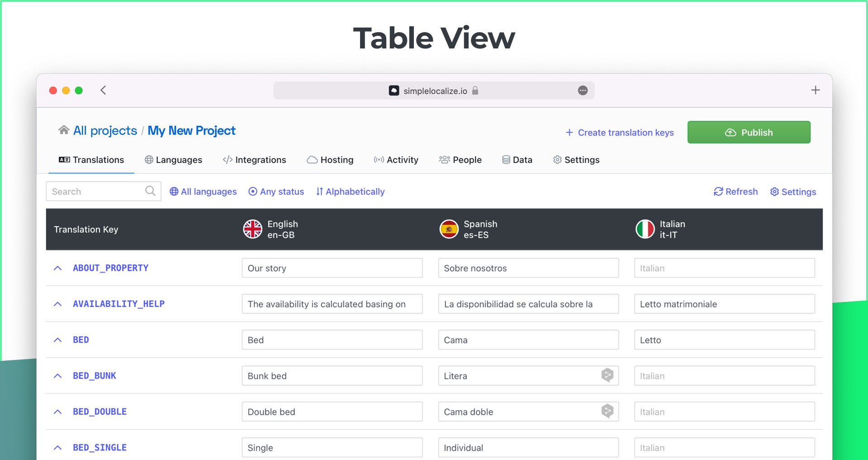Edit the Spanish 'Sobre nosotros' field
The width and height of the screenshot is (868, 460).
click(x=528, y=268)
